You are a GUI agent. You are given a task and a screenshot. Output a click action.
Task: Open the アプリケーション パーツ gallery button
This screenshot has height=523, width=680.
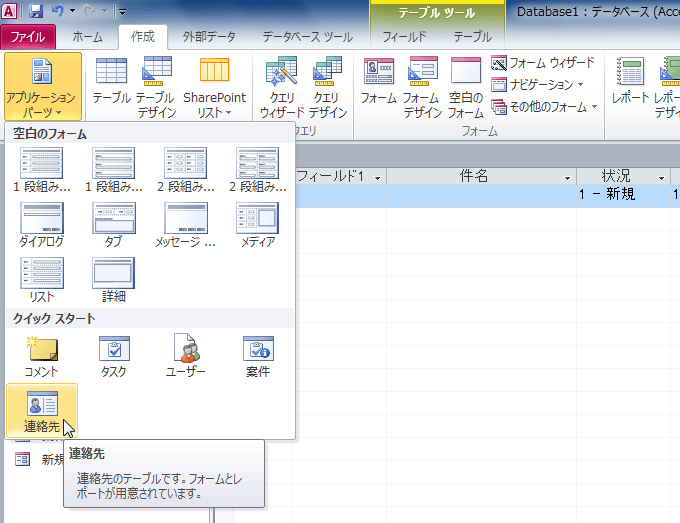(42, 86)
